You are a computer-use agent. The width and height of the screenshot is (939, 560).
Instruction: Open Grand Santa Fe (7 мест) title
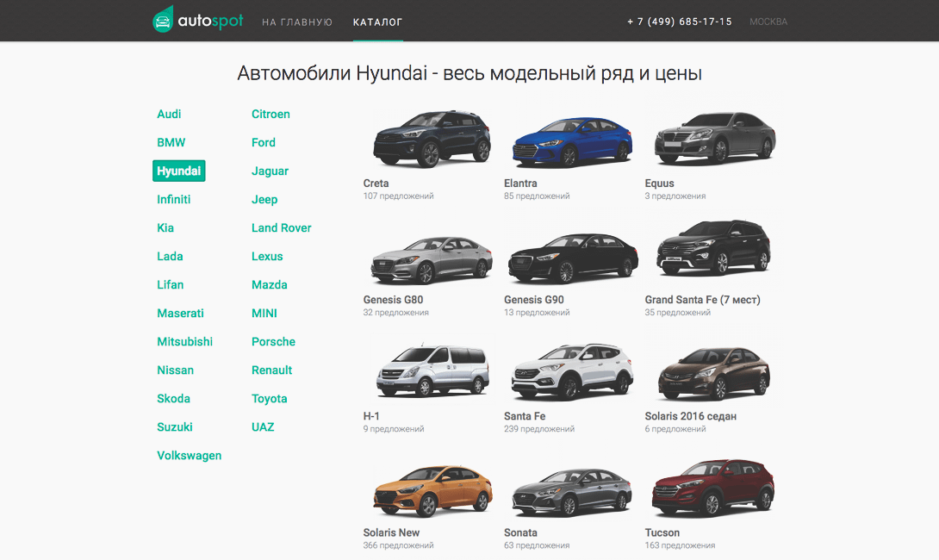[702, 300]
